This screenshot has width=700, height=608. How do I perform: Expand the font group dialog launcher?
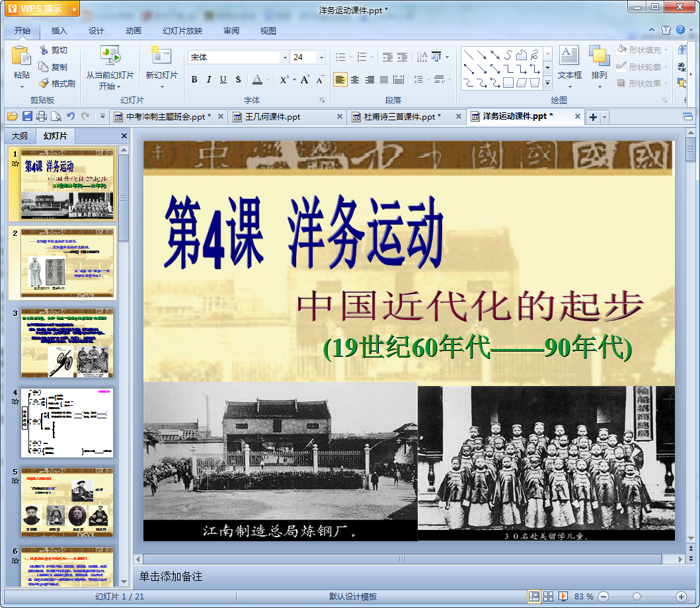coord(322,100)
